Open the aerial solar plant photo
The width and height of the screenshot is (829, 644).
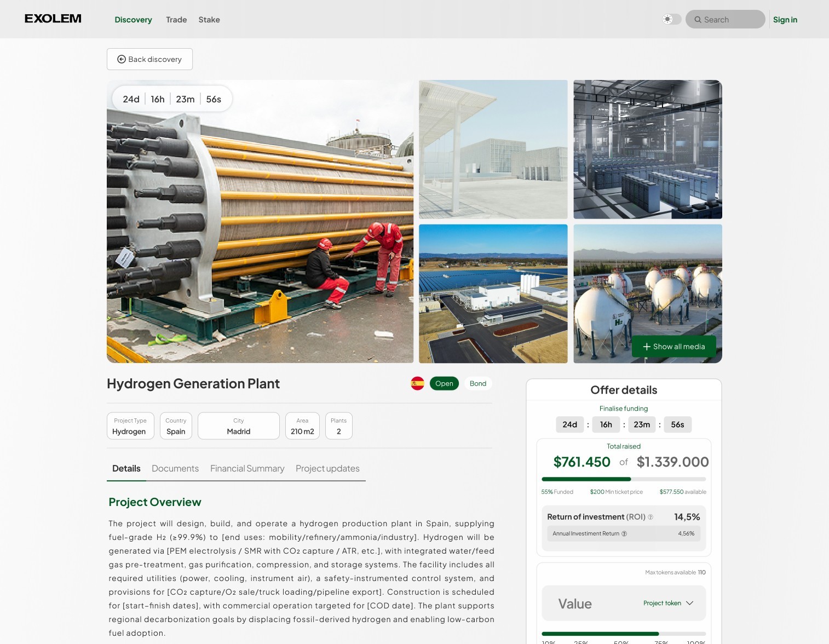493,294
